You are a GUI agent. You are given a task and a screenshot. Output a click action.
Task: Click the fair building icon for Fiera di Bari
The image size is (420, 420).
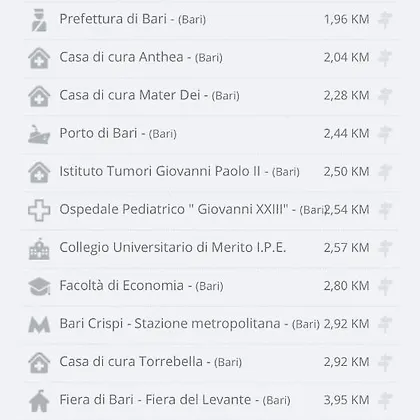[39, 401]
